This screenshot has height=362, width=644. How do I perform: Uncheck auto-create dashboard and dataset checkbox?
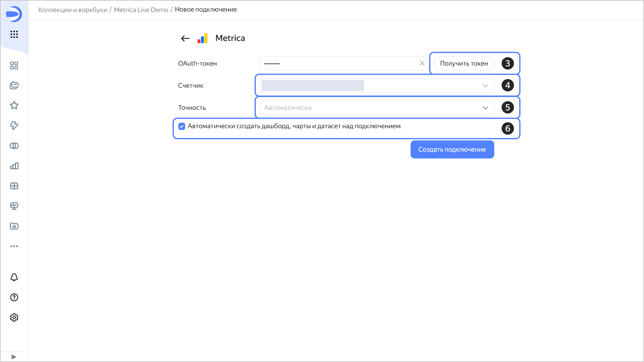[182, 126]
